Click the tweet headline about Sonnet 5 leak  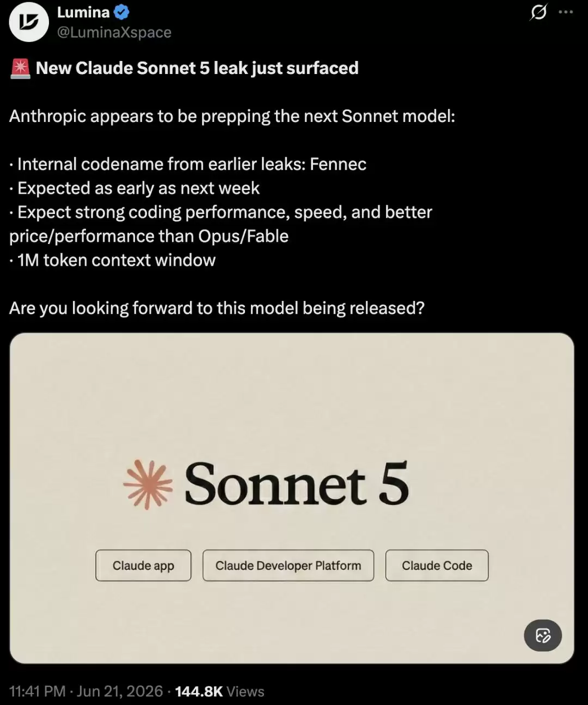(x=197, y=68)
